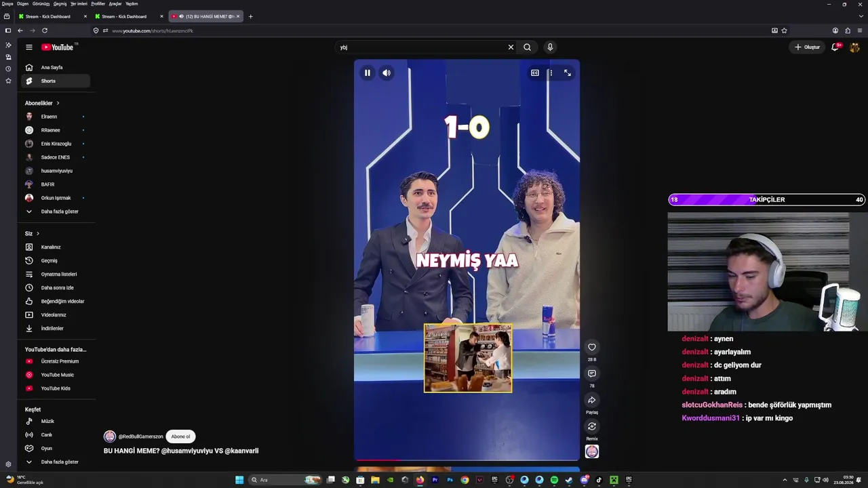
Task: Expand Daha fazla göster under subscriptions
Action: 54,211
